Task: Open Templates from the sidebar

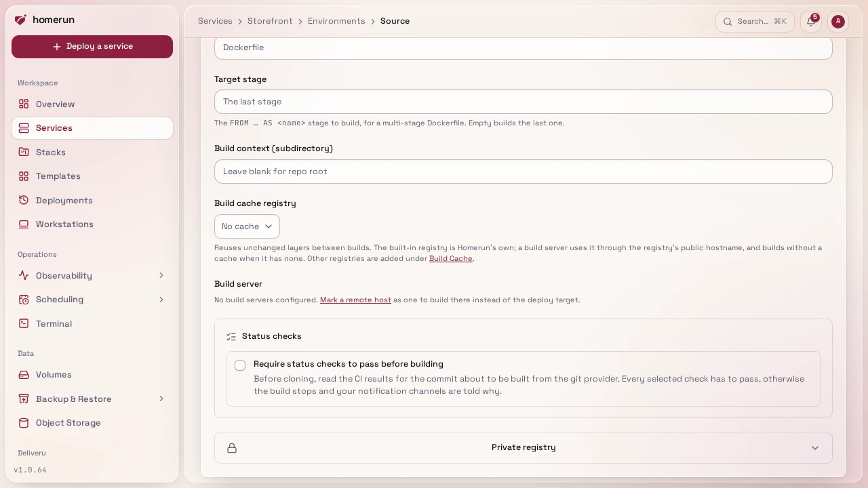Action: click(x=92, y=176)
